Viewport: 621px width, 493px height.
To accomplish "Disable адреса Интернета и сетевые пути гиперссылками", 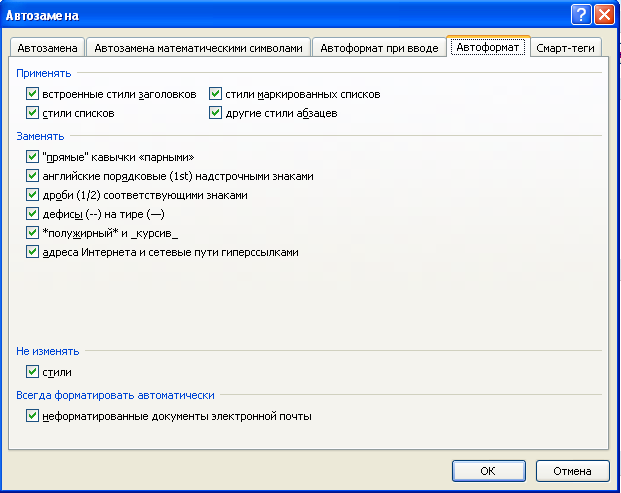I will 32,252.
